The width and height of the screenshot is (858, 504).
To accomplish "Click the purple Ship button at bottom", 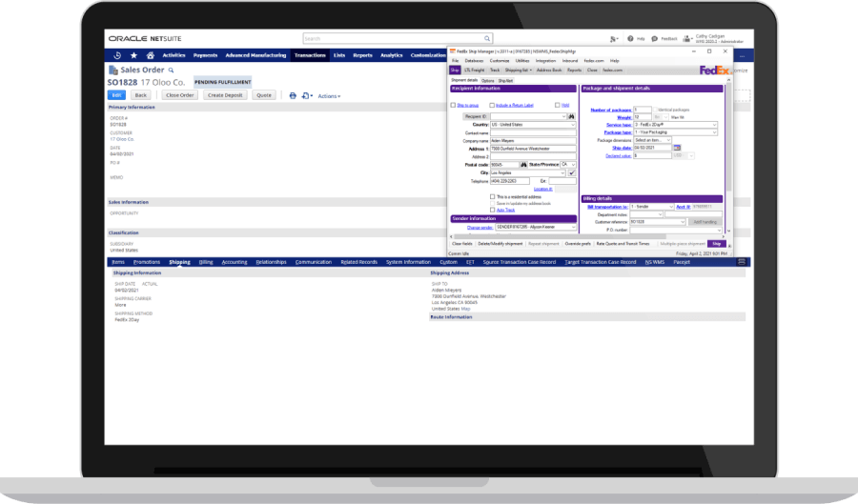I will pyautogui.click(x=716, y=244).
